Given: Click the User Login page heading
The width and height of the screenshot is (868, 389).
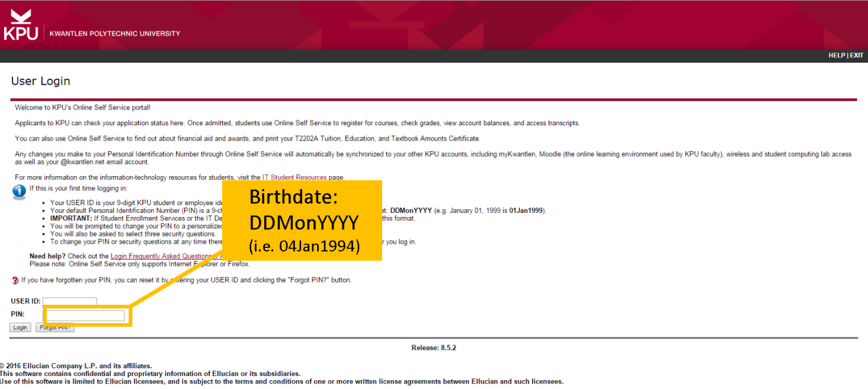Looking at the screenshot, I should pyautogui.click(x=40, y=81).
